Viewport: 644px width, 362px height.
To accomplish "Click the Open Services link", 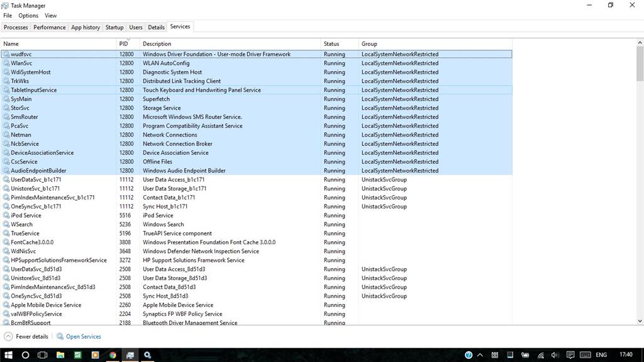I will pos(84,336).
